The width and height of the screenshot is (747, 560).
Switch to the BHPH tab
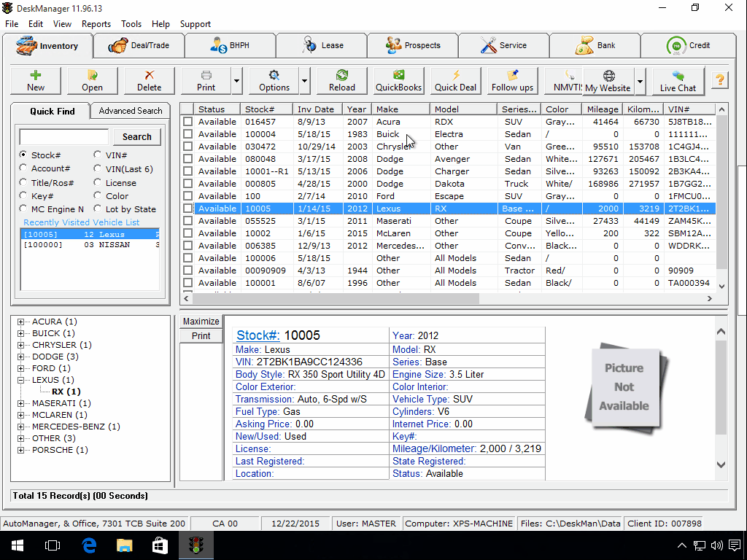(230, 45)
